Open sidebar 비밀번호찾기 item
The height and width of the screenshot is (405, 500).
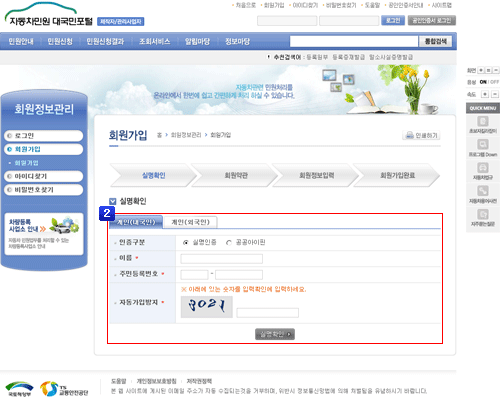[44, 190]
